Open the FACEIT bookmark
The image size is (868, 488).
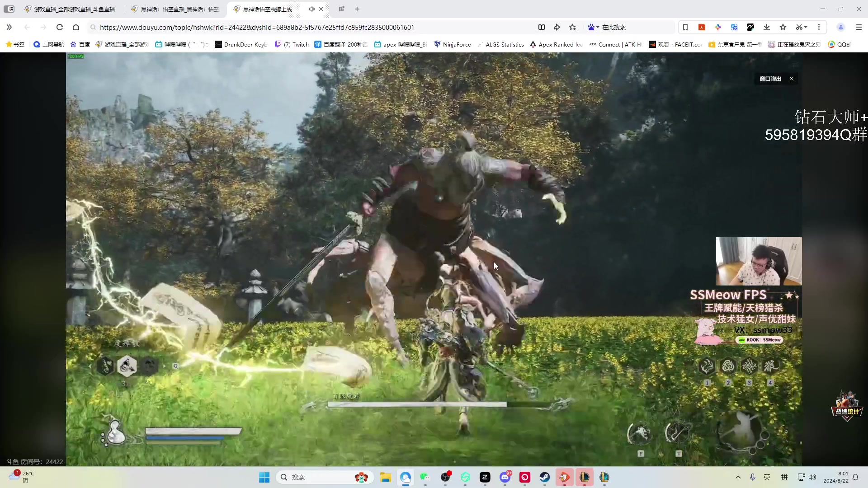(675, 44)
